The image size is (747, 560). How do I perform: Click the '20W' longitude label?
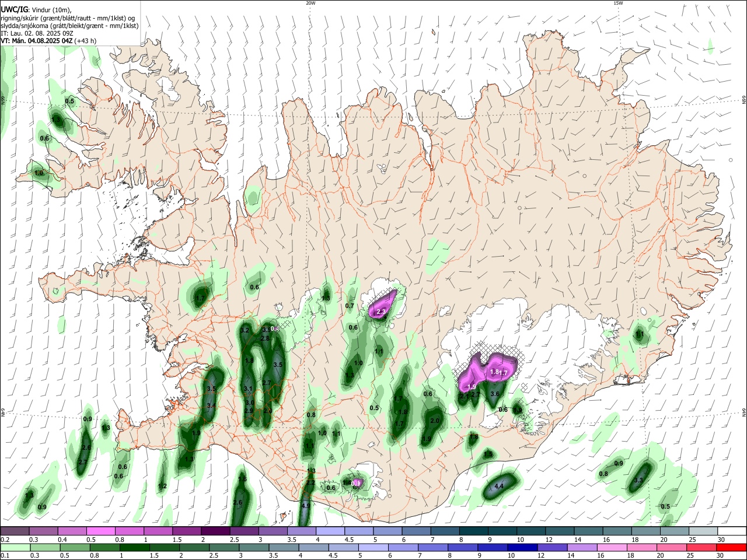pyautogui.click(x=310, y=3)
